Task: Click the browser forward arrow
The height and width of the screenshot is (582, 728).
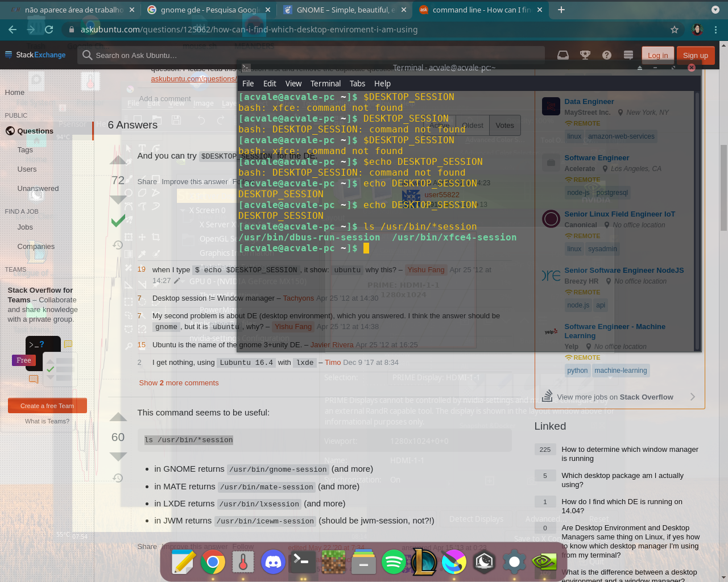Action: [x=31, y=30]
